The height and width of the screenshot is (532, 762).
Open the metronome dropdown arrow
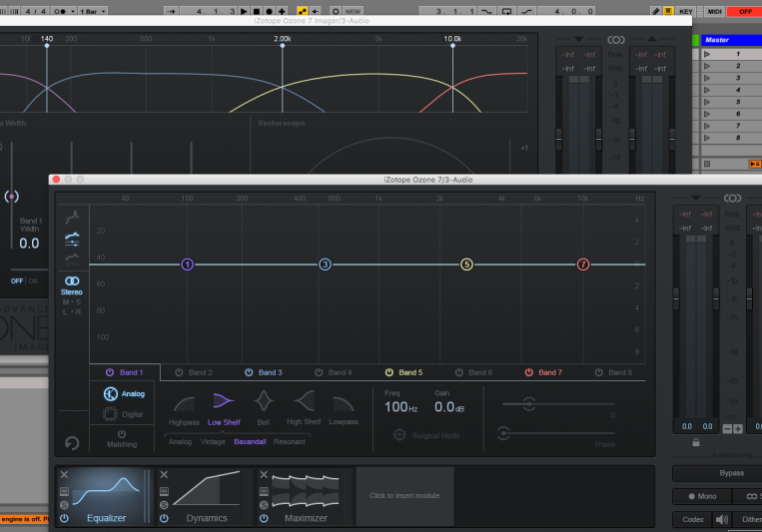pos(73,11)
